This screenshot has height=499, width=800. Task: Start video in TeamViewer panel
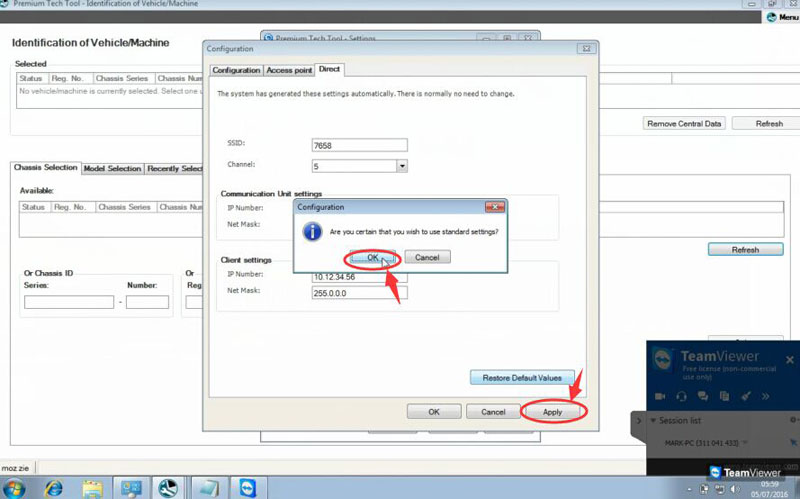coord(660,396)
